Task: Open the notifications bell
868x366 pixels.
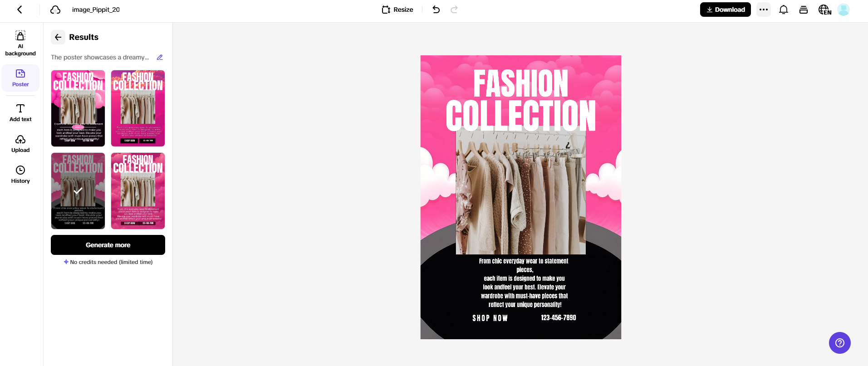Action: tap(784, 10)
